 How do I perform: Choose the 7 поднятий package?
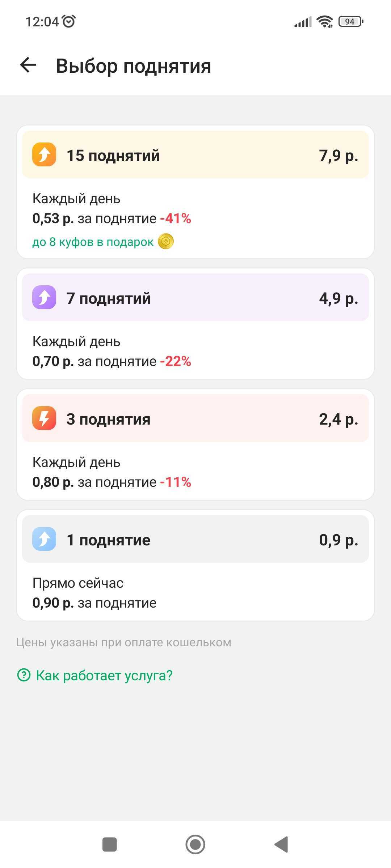point(195,298)
